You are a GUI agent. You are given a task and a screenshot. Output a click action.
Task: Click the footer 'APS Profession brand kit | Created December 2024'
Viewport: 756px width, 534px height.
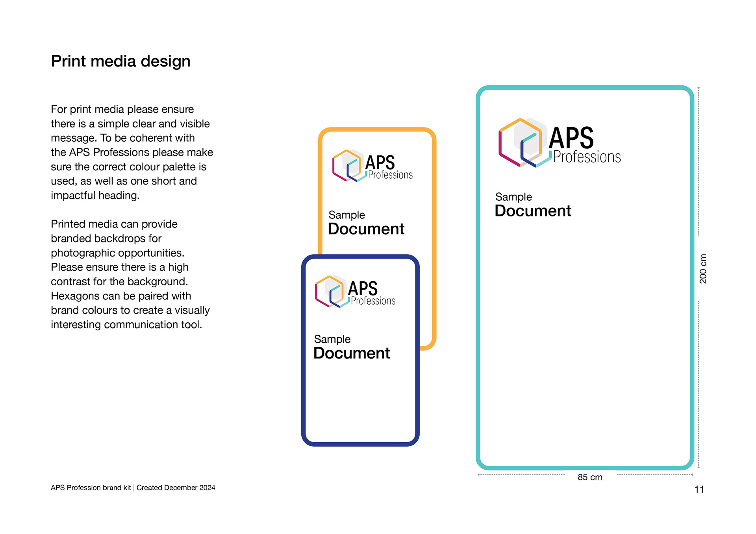click(x=133, y=488)
